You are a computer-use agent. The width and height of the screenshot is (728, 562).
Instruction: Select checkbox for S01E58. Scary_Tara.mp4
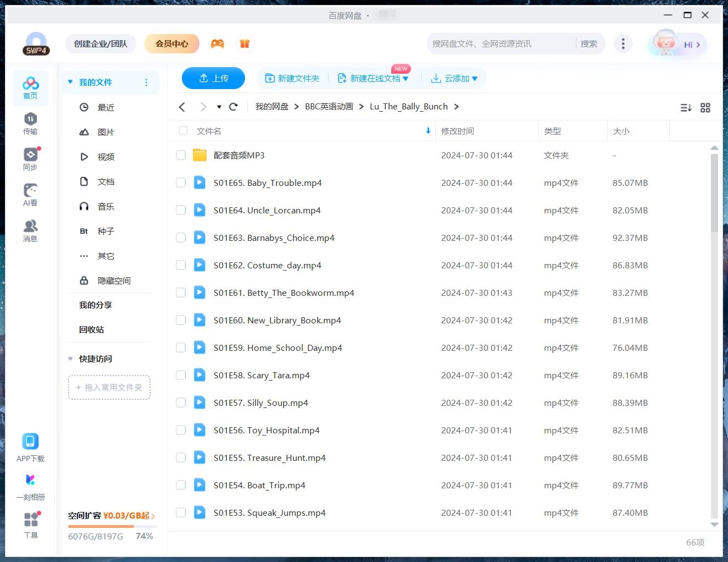(x=181, y=375)
